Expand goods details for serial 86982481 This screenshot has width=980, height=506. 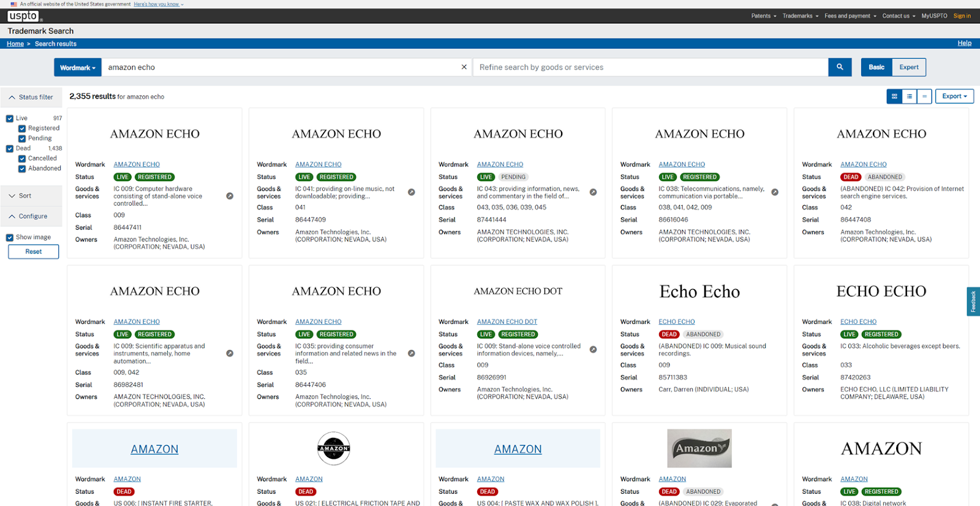[x=230, y=353]
